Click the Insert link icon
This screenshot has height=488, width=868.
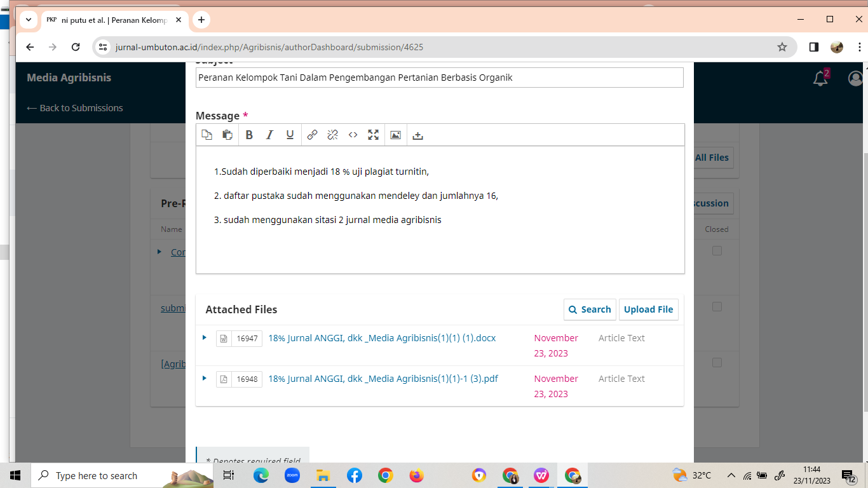coord(312,135)
